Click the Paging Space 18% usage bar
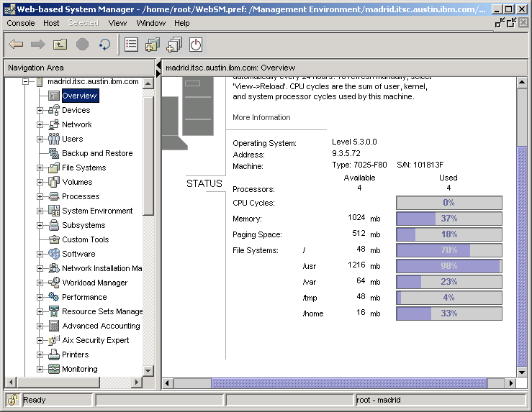This screenshot has width=532, height=412. coord(449,234)
